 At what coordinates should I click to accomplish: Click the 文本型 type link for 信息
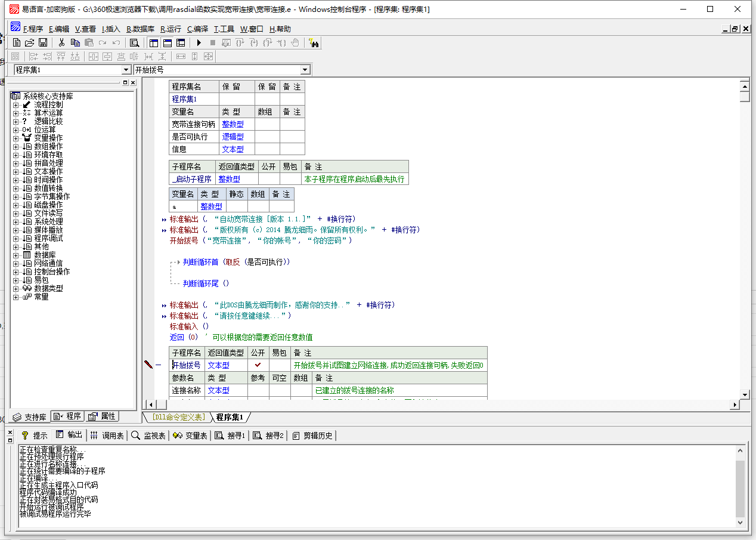coord(233,149)
